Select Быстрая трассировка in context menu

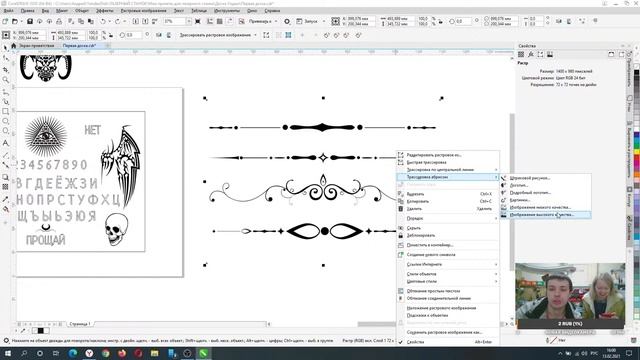click(x=448, y=162)
